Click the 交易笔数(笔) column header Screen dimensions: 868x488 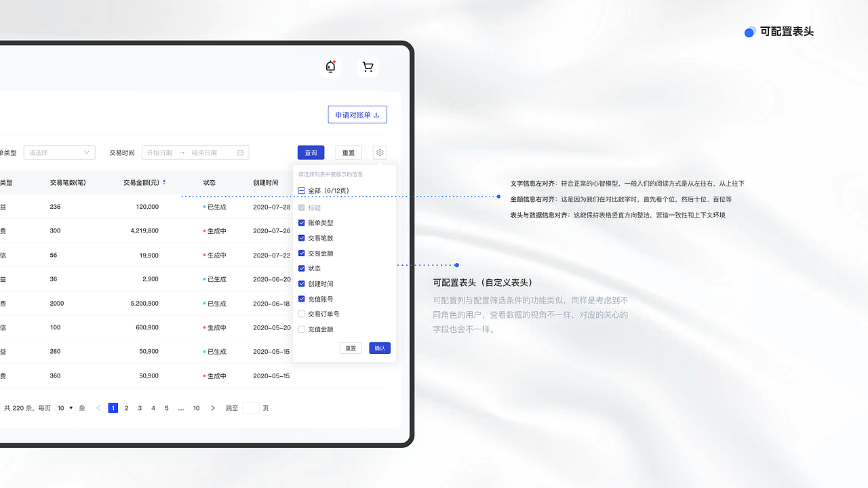click(68, 182)
